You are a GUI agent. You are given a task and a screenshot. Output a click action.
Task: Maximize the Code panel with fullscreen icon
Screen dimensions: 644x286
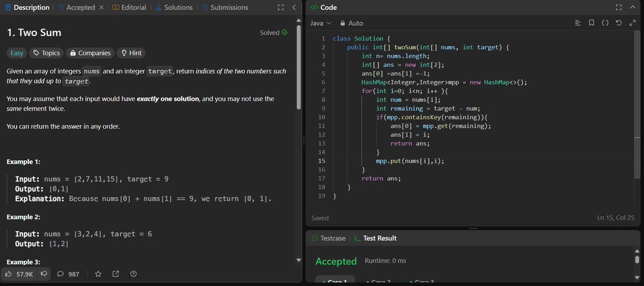click(x=618, y=8)
